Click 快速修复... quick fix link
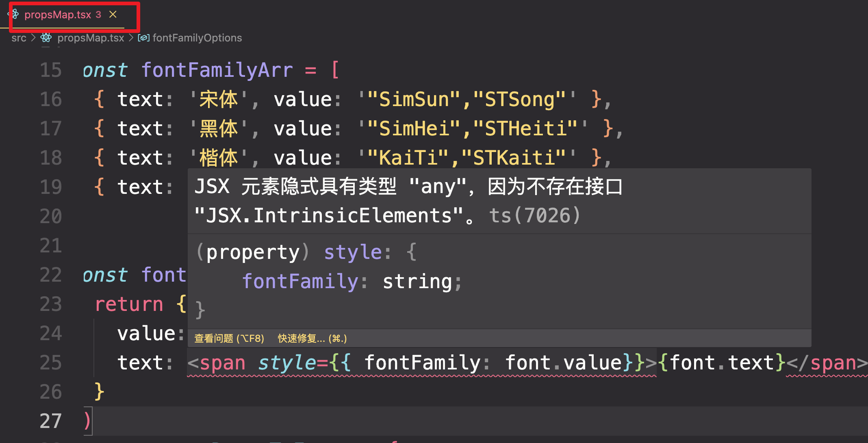Screen dimensions: 868x443 tap(312, 338)
